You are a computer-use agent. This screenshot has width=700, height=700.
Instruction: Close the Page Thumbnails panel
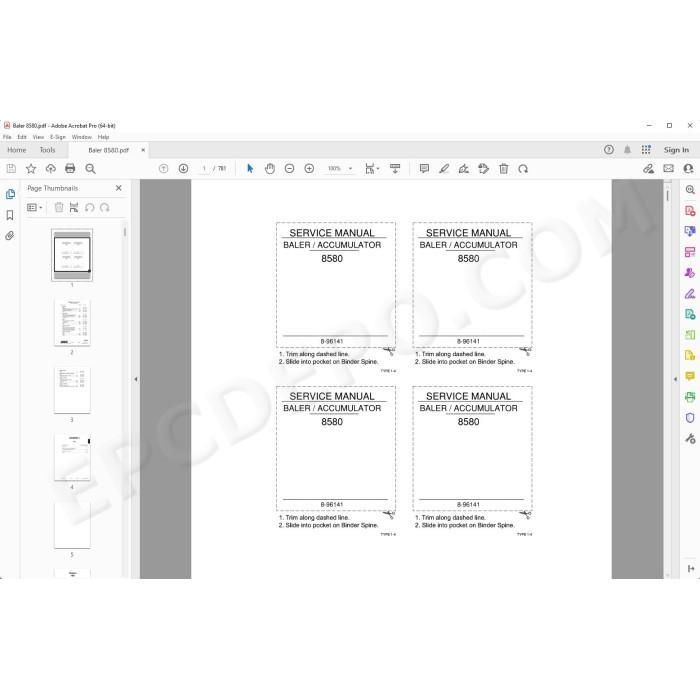(x=119, y=188)
